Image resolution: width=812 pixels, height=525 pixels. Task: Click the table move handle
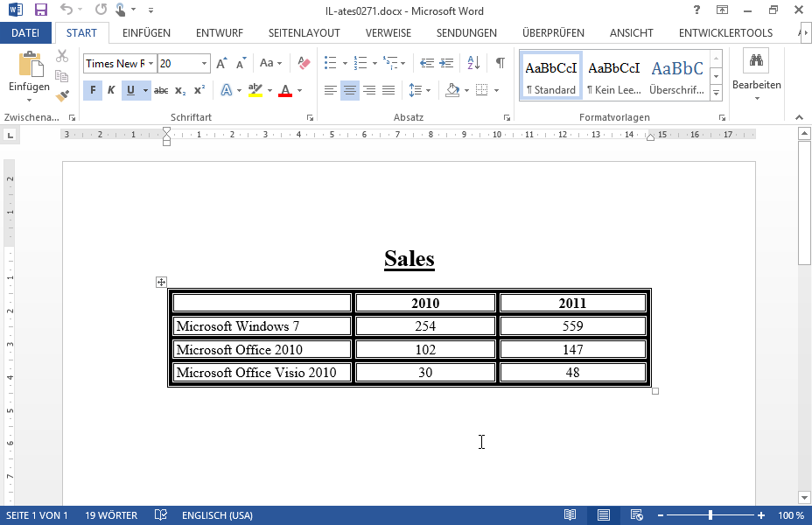pyautogui.click(x=161, y=282)
